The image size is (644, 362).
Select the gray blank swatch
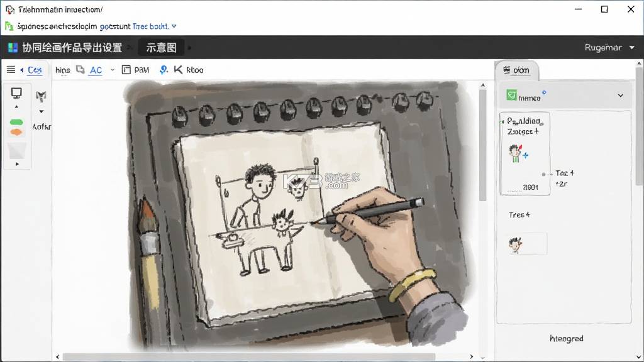coord(17,150)
